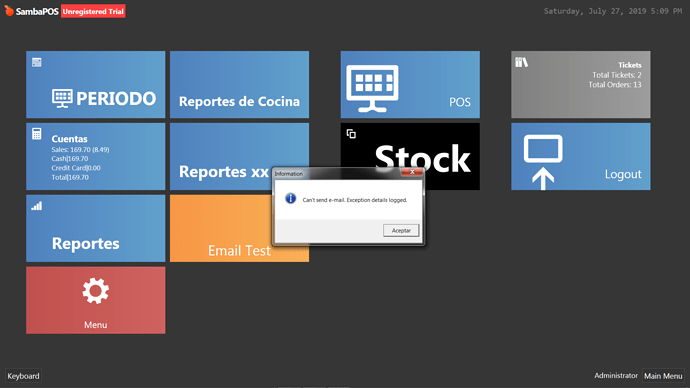Open the POS monitor grid icon
The height and width of the screenshot is (388, 690).
click(x=372, y=88)
